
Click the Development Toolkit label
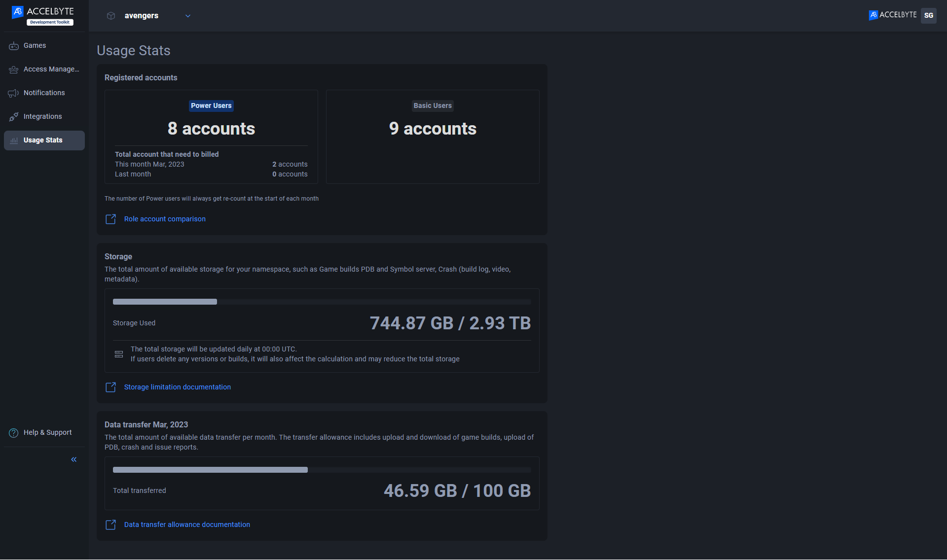pos(50,22)
